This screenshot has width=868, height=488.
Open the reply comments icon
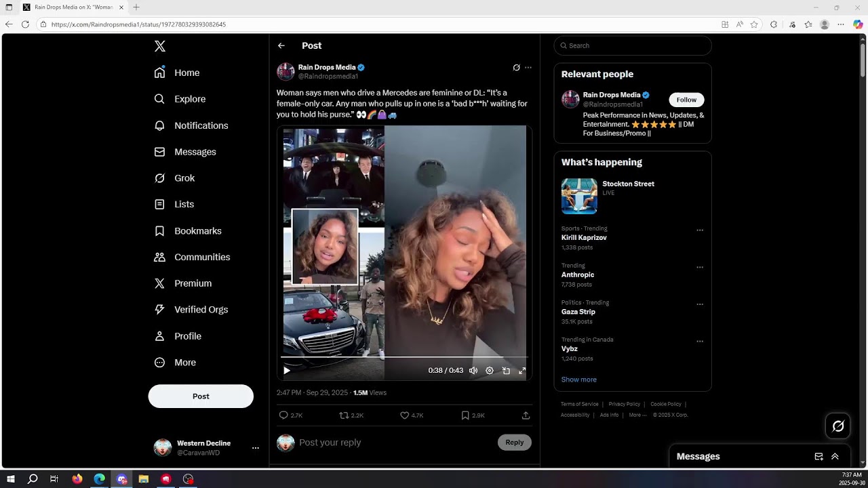(x=283, y=415)
